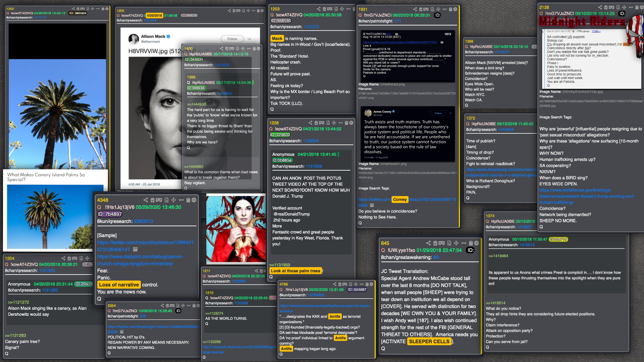
Task: Click the clipboard-check icon on post 645
Action: click(x=435, y=243)
